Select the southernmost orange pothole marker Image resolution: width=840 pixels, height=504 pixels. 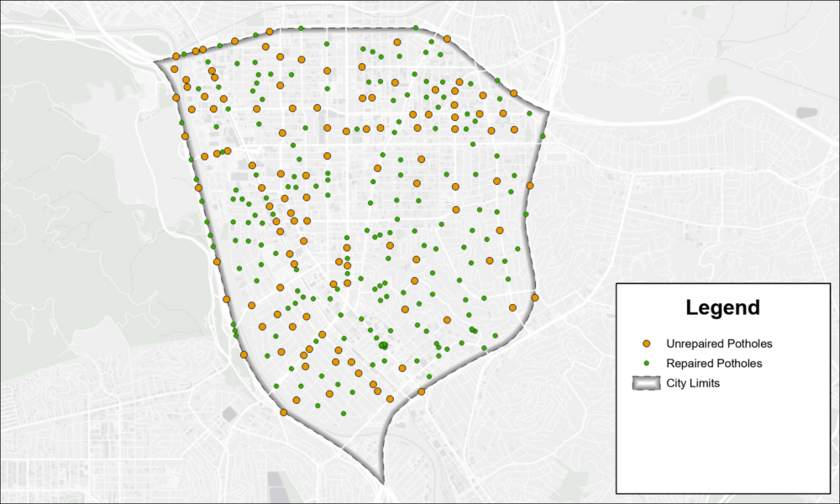click(x=286, y=412)
